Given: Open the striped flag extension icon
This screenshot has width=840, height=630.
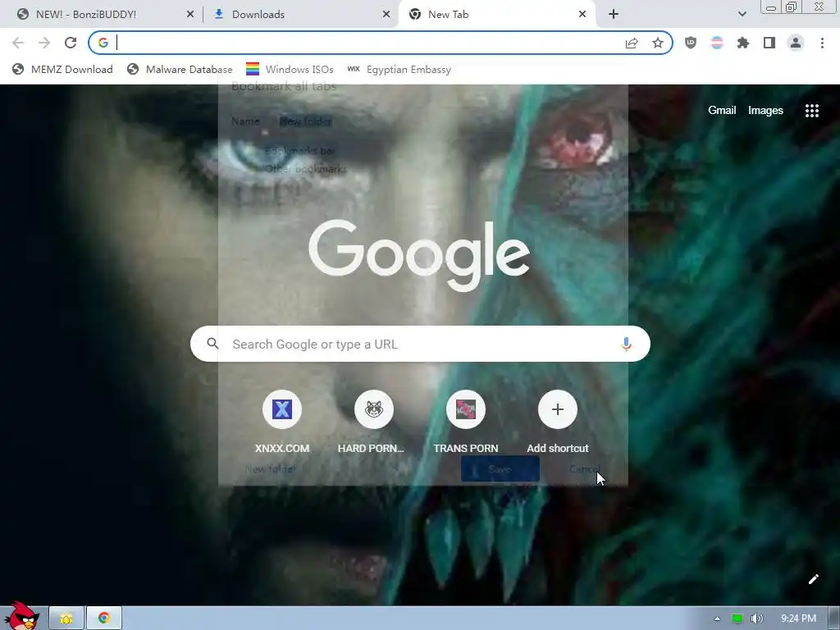Looking at the screenshot, I should (717, 43).
